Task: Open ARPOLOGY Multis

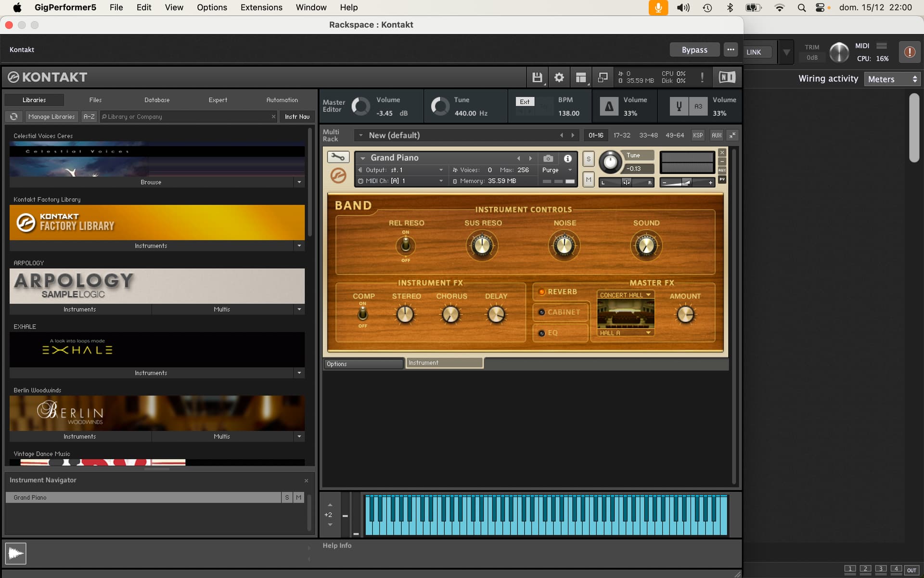Action: 222,309
